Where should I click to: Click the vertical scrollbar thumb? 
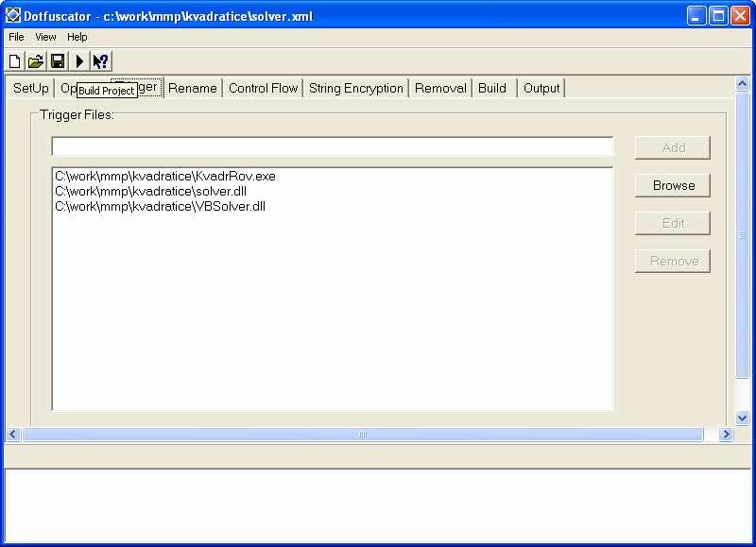pos(743,235)
